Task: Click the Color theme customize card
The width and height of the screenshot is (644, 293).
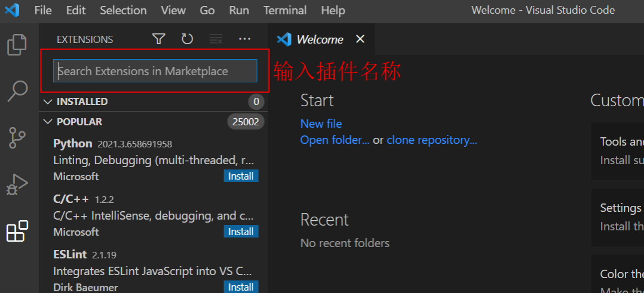Action: (618, 274)
